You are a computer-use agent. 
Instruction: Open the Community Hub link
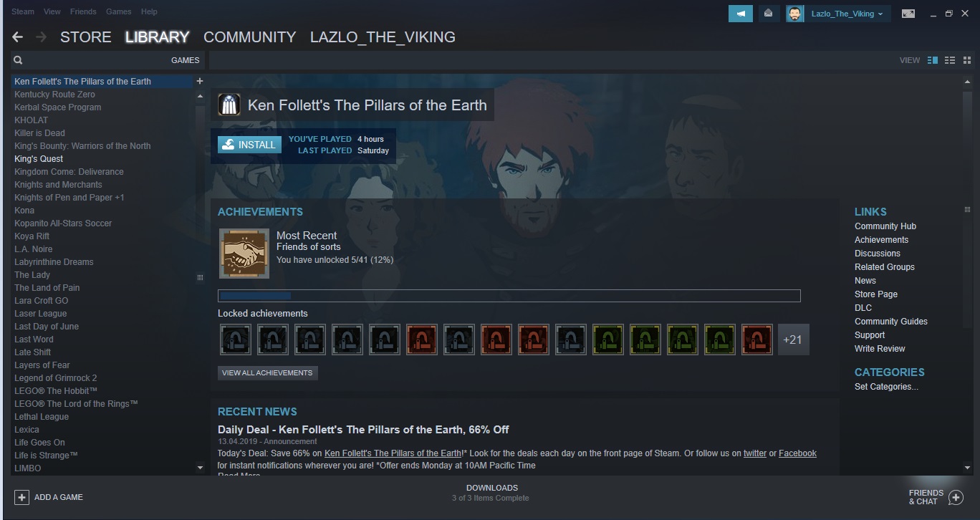click(885, 226)
